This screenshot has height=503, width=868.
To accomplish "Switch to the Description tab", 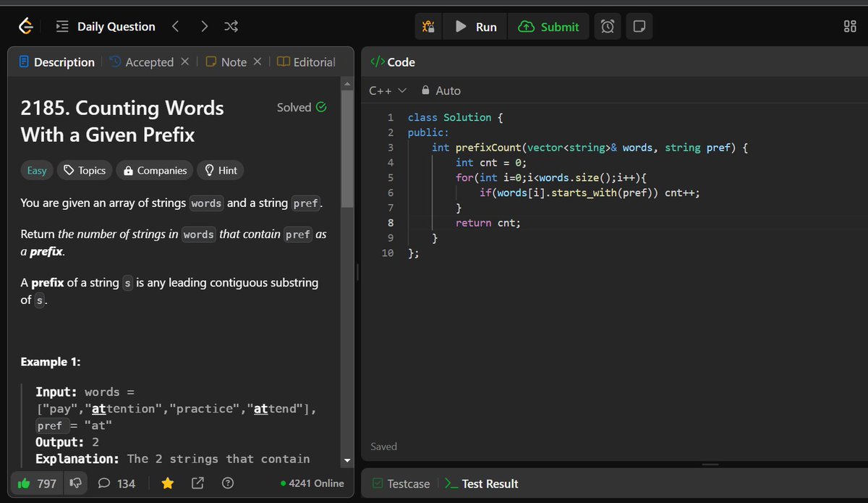I will click(57, 62).
